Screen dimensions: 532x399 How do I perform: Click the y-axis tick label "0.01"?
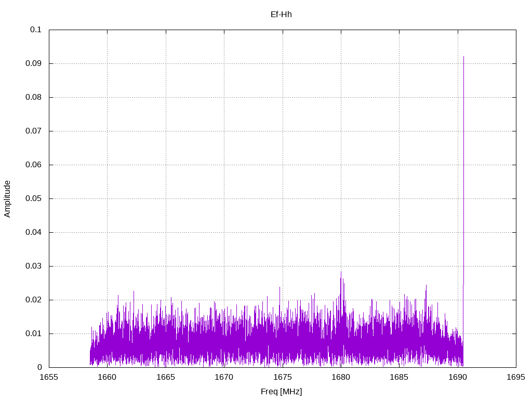(x=34, y=334)
